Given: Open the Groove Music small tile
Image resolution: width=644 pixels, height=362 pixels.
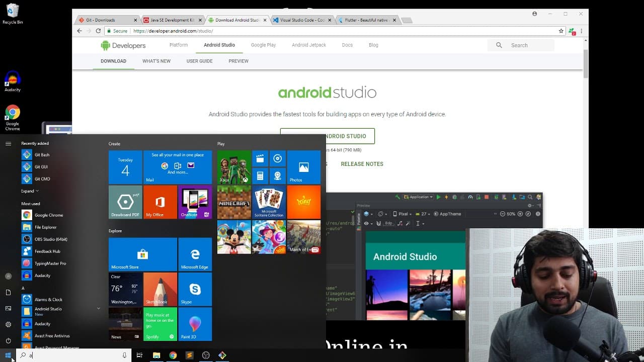Looking at the screenshot, I should click(277, 159).
